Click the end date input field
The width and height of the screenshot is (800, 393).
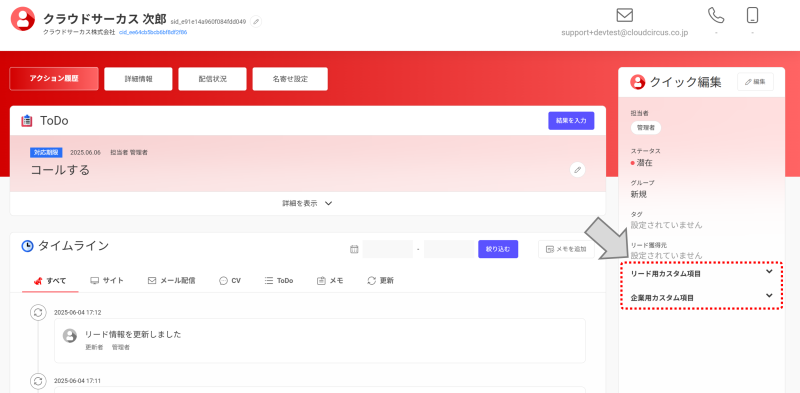pos(449,249)
